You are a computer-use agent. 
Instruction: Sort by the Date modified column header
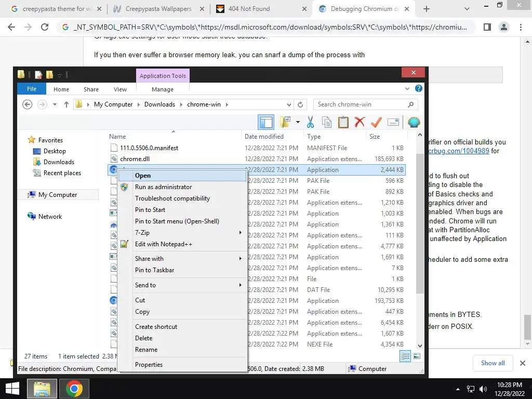pos(264,137)
